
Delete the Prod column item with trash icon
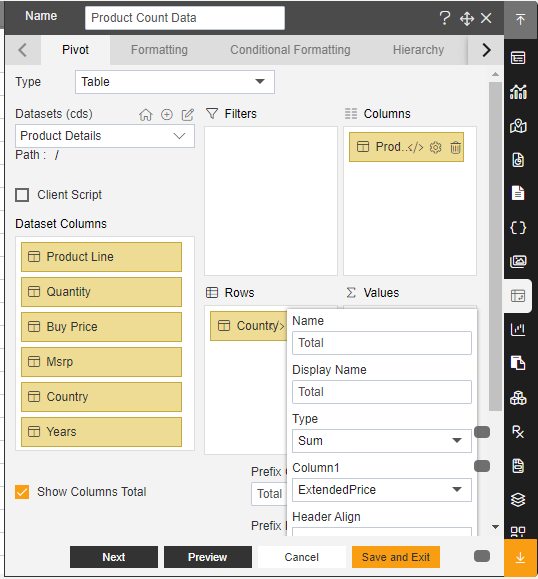click(455, 147)
